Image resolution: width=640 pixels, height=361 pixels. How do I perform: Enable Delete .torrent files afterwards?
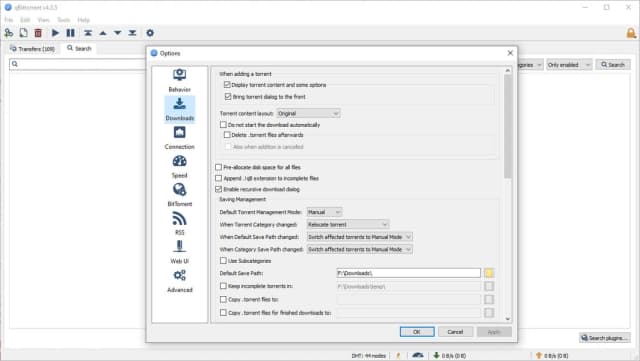pyautogui.click(x=227, y=135)
